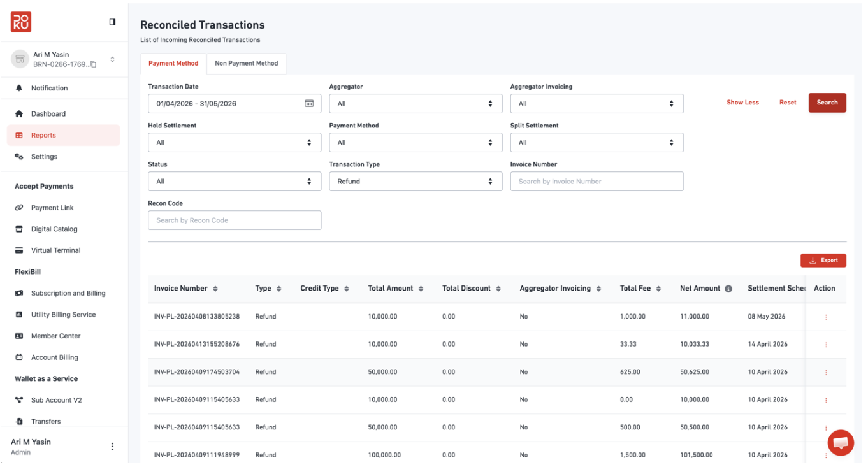Click the DOKU logo
This screenshot has width=868, height=474.
pyautogui.click(x=21, y=22)
